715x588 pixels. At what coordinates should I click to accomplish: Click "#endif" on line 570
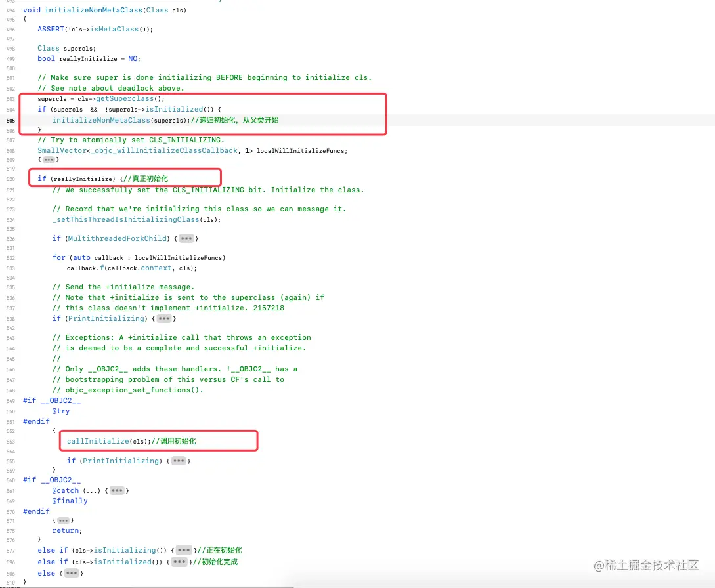tap(37, 511)
